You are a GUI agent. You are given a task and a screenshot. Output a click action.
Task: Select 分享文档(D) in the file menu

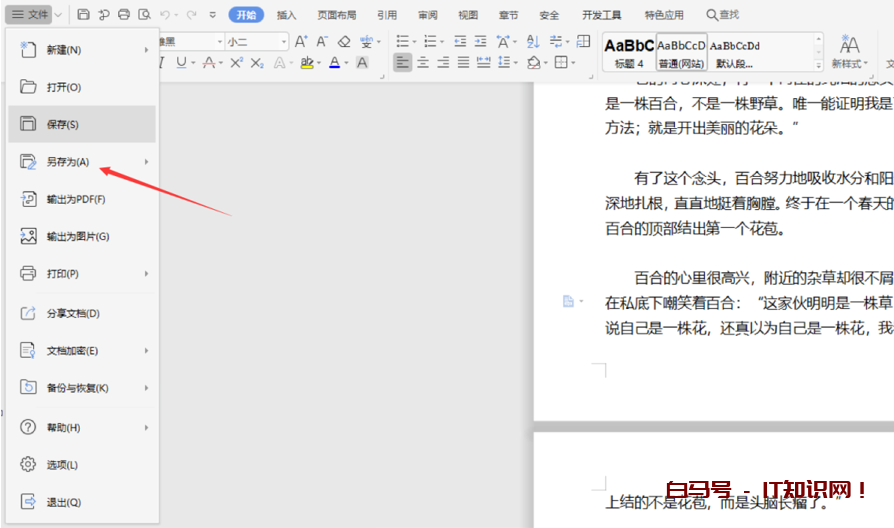[82, 314]
